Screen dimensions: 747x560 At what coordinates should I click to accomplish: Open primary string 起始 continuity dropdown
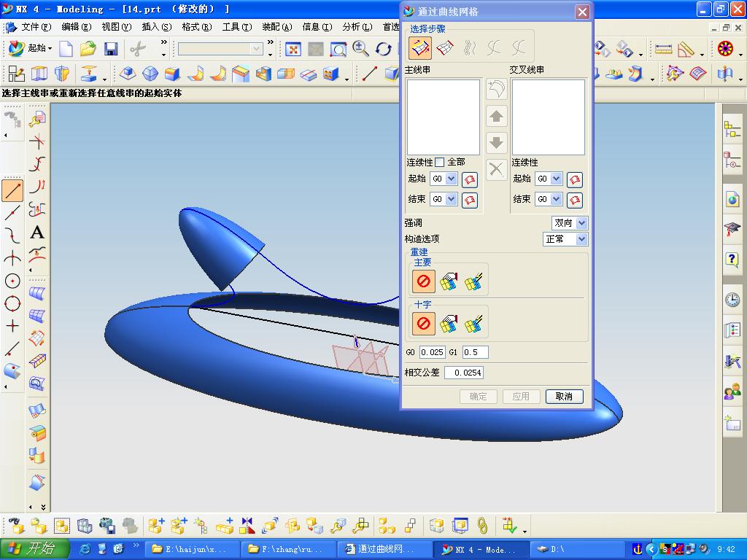[451, 179]
